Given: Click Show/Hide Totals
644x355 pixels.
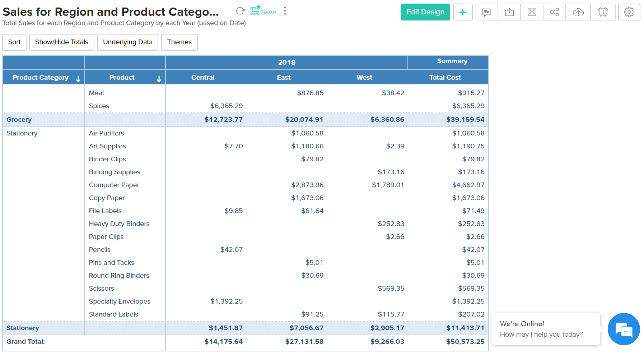Looking at the screenshot, I should 62,42.
